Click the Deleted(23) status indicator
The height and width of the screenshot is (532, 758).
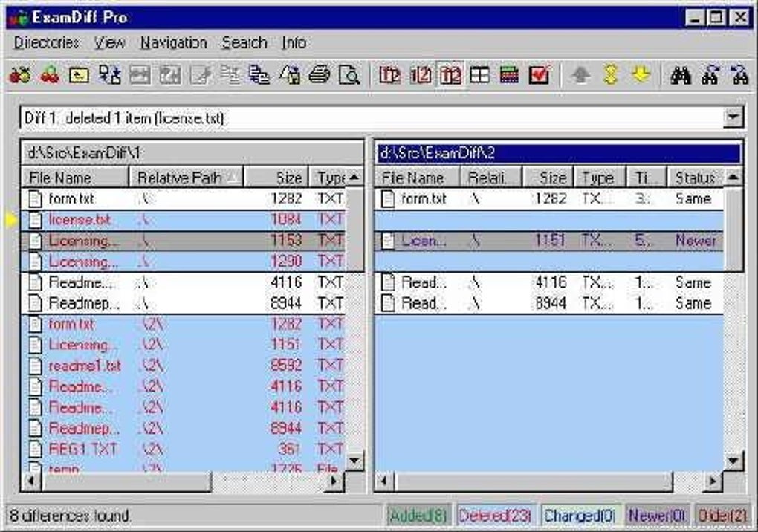(x=494, y=516)
